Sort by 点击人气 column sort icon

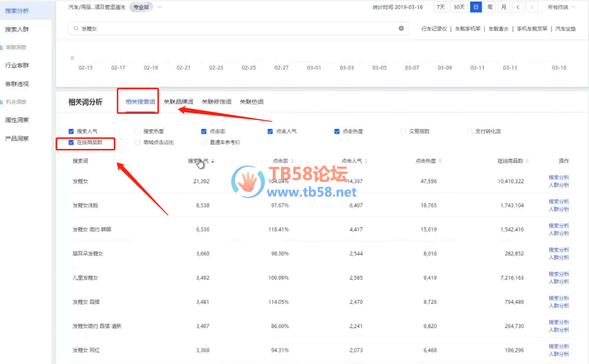click(x=366, y=161)
